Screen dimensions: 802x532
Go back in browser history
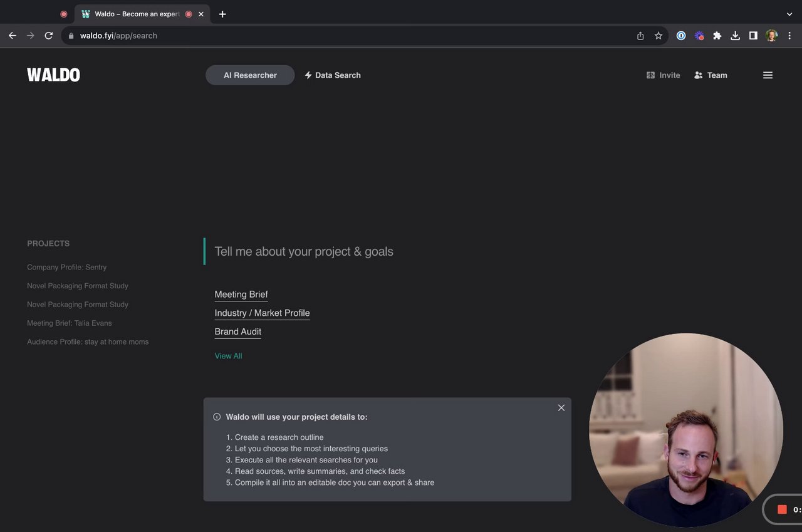pyautogui.click(x=13, y=36)
